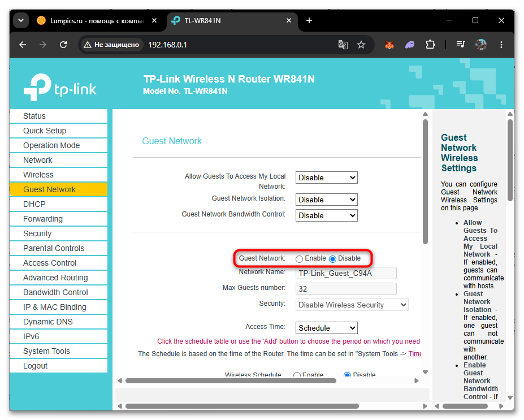
Task: Open the browser profile avatar
Action: pos(481,45)
